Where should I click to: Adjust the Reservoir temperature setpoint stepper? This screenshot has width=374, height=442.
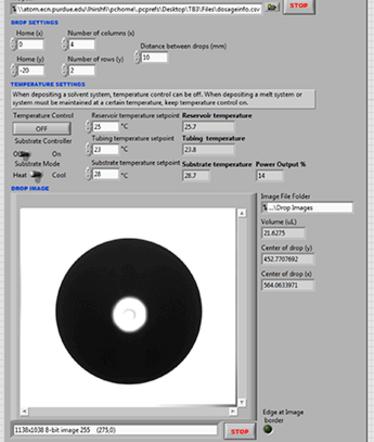point(88,126)
